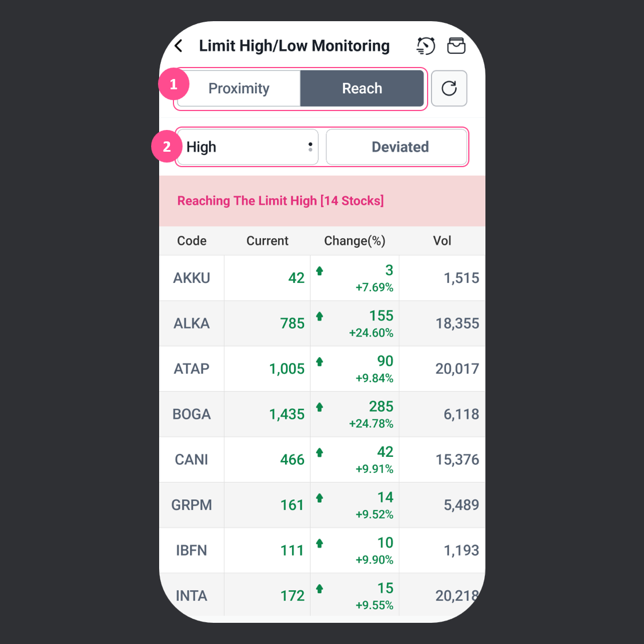Open the High dropdown selector

coord(247,147)
